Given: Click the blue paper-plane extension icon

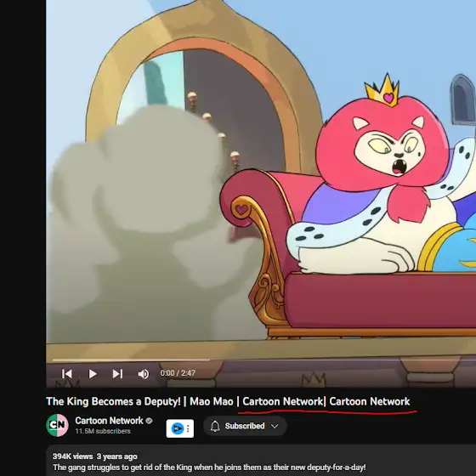Looking at the screenshot, I should pos(178,428).
